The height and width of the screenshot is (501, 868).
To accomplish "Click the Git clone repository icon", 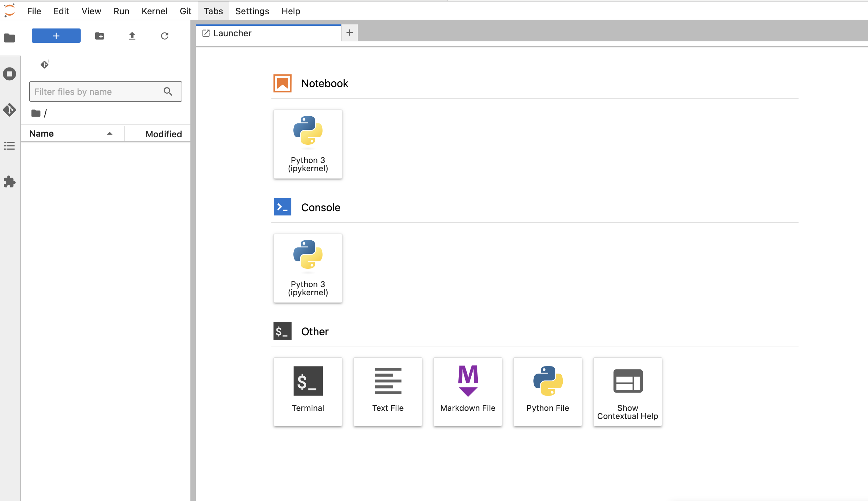I will point(45,64).
